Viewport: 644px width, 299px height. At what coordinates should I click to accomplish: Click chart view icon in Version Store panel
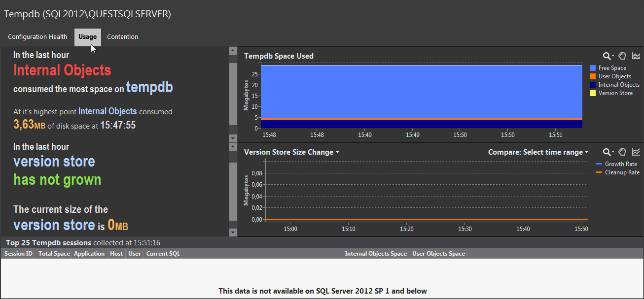(x=636, y=152)
